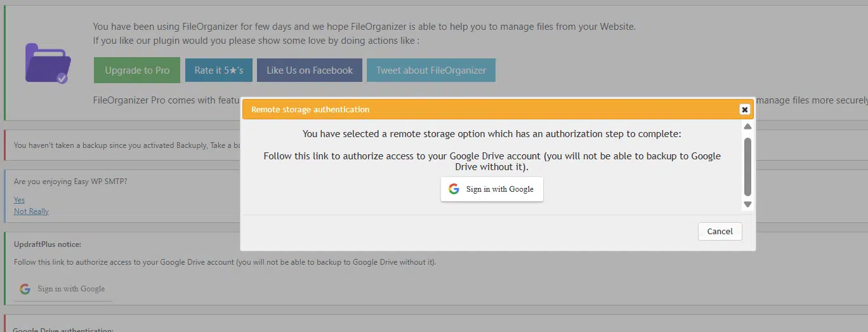Screen dimensions: 868x332
Task: Click the Google logo in the dialog sign-in button
Action: click(x=454, y=189)
